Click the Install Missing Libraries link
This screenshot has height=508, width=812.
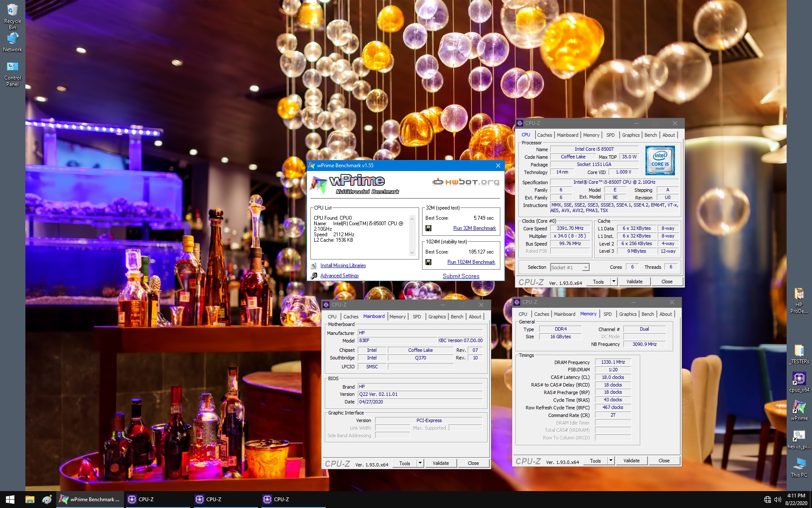343,265
